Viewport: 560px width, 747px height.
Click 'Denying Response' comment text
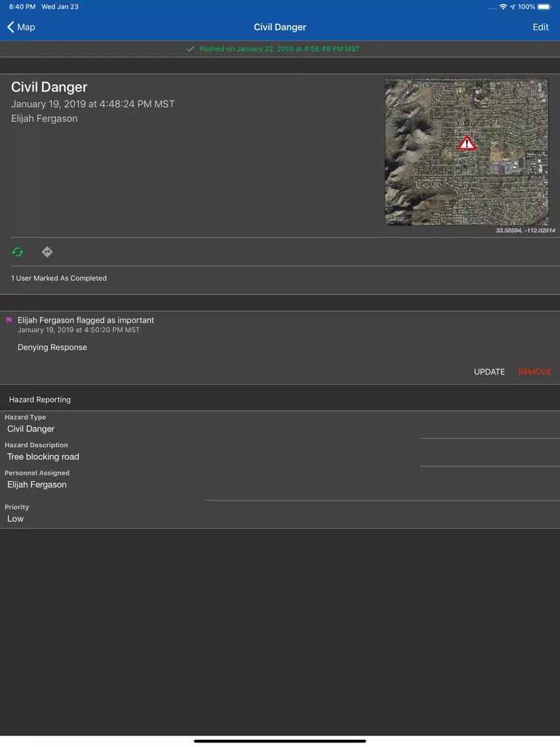[53, 347]
